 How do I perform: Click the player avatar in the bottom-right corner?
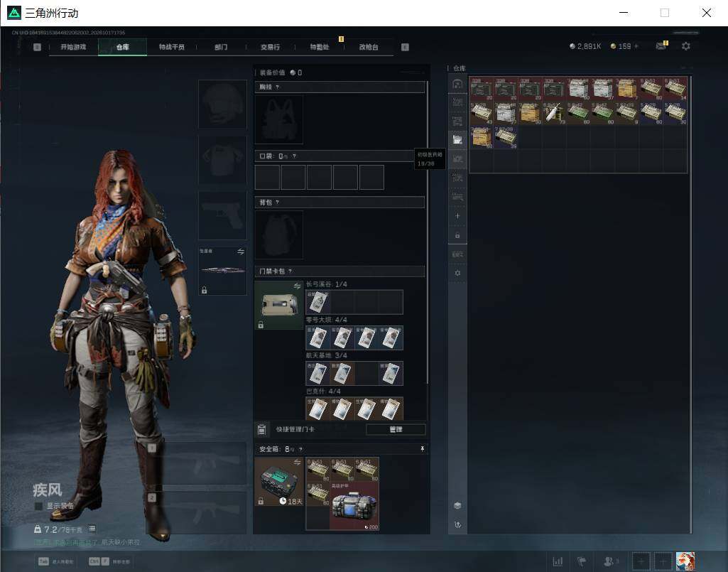pos(685,561)
